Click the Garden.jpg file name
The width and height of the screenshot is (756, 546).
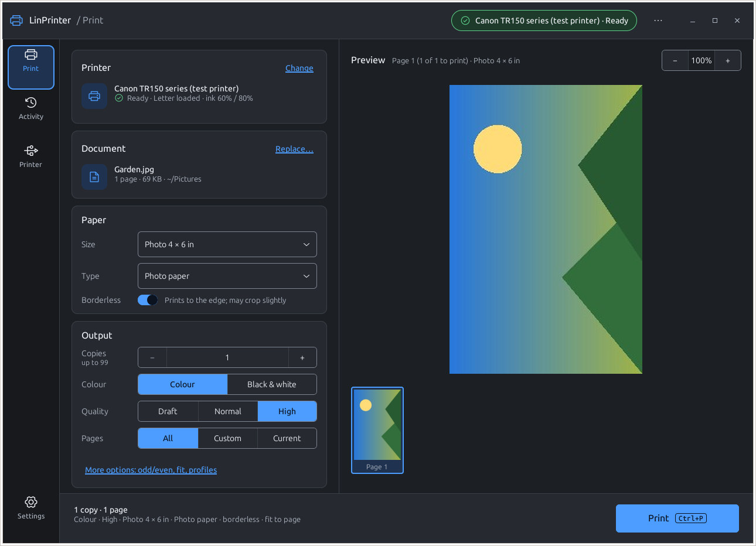[x=134, y=169]
